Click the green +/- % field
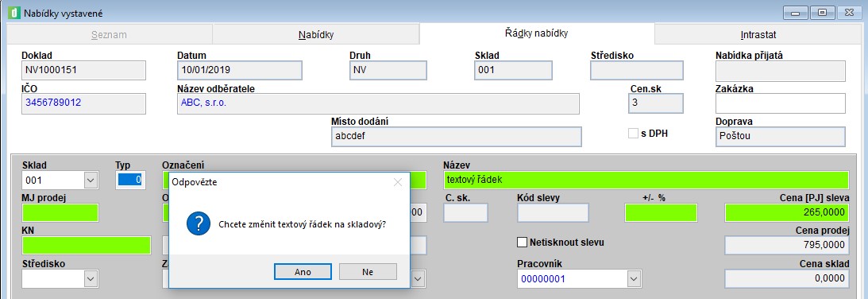The width and height of the screenshot is (868, 299). pyautogui.click(x=661, y=212)
